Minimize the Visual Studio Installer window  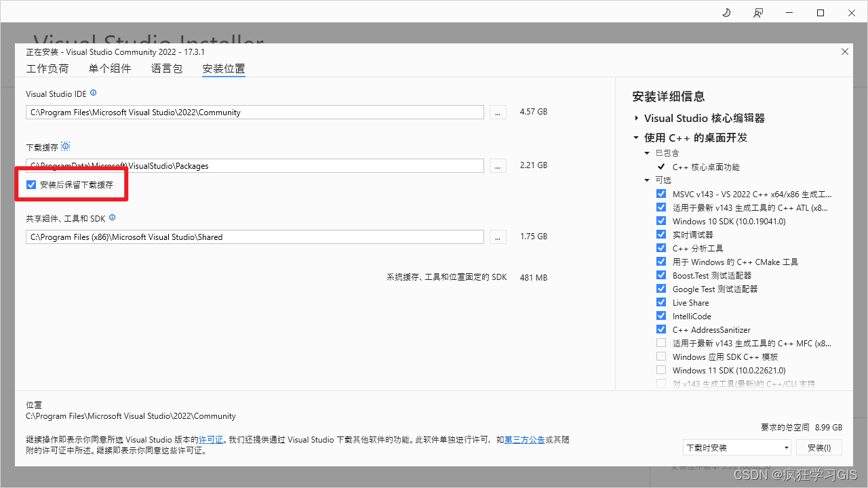[x=790, y=12]
